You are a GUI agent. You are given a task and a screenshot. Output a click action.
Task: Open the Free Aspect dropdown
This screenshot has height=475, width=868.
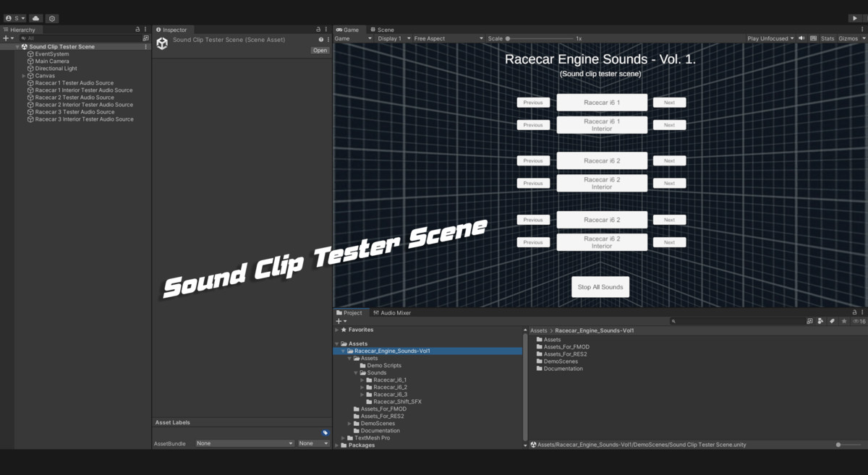(x=445, y=38)
